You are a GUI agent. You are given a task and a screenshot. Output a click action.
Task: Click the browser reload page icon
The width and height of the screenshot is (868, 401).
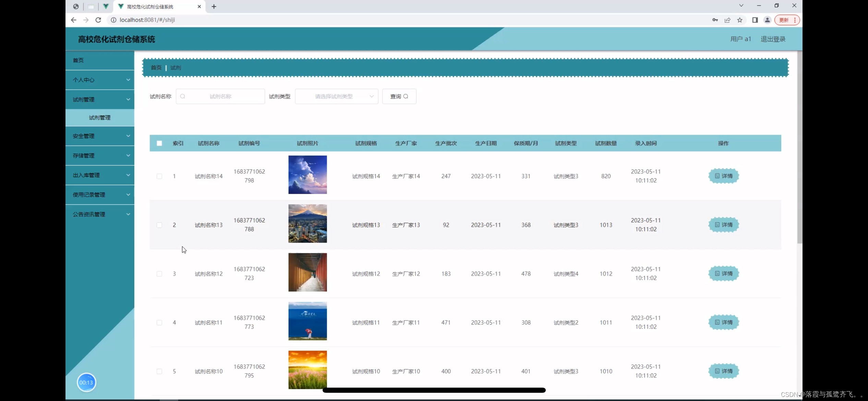click(x=98, y=20)
